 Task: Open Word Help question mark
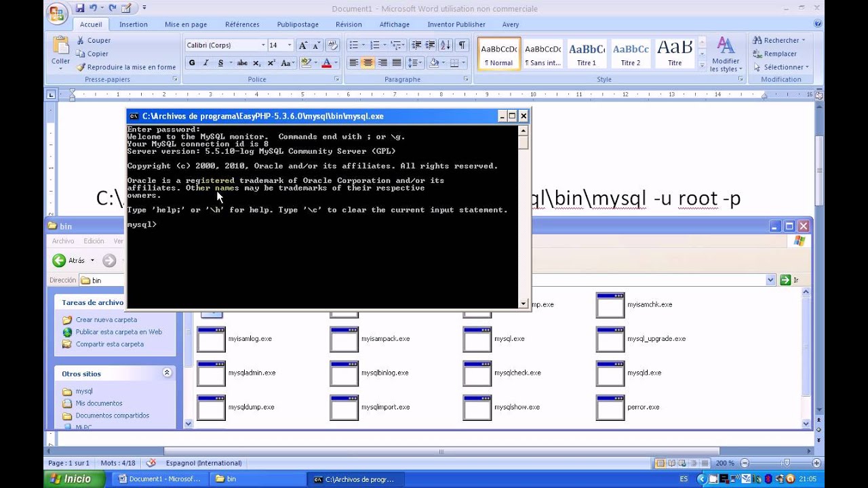tap(818, 24)
